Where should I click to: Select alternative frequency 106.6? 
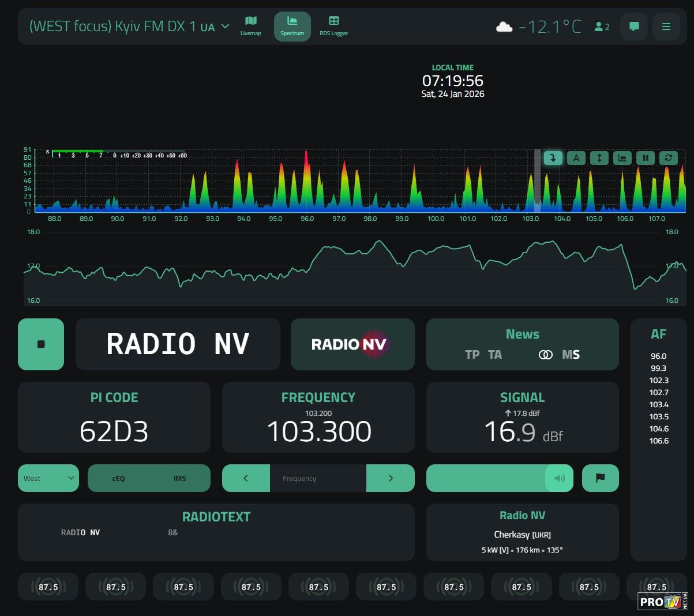click(x=658, y=441)
